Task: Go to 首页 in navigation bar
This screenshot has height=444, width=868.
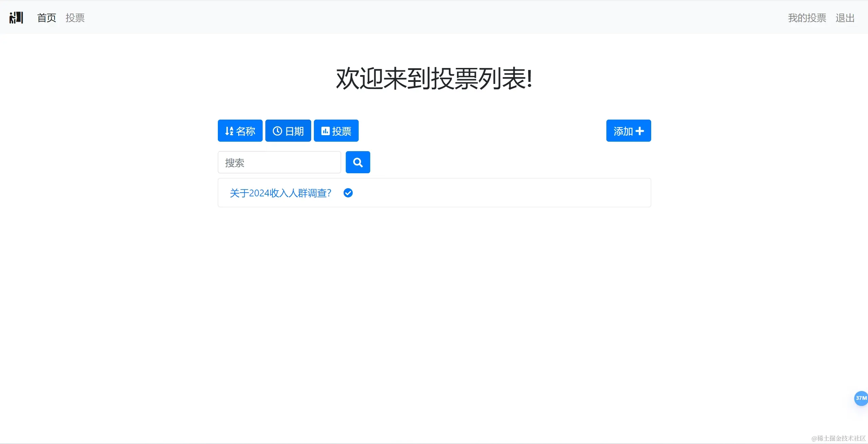Action: point(46,18)
